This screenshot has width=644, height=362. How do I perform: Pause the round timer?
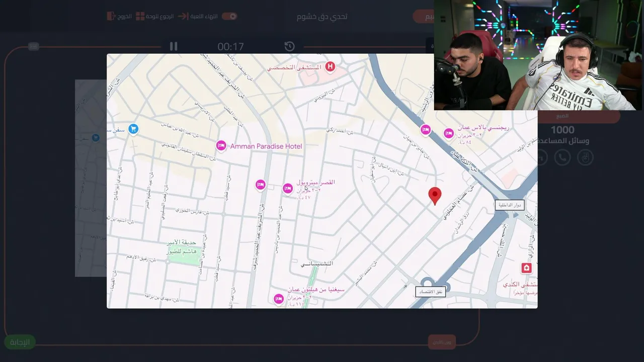174,46
